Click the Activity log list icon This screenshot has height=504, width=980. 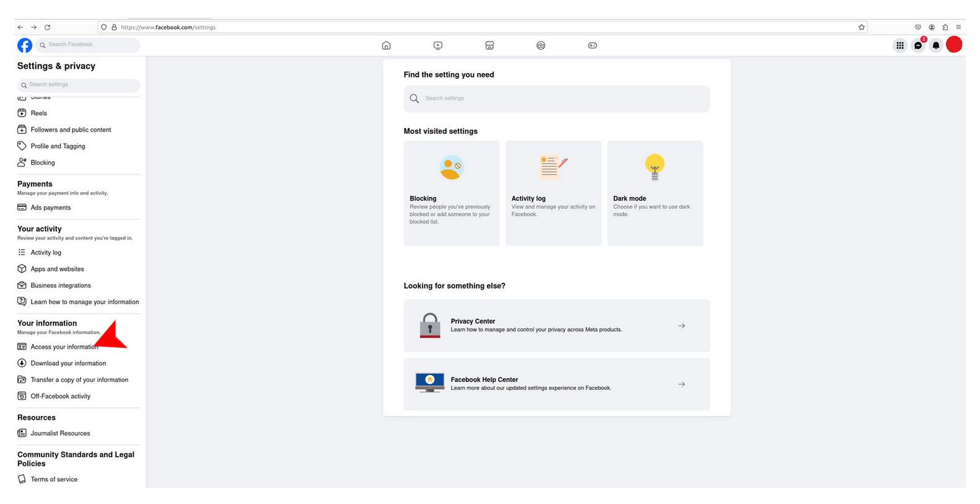pyautogui.click(x=22, y=252)
